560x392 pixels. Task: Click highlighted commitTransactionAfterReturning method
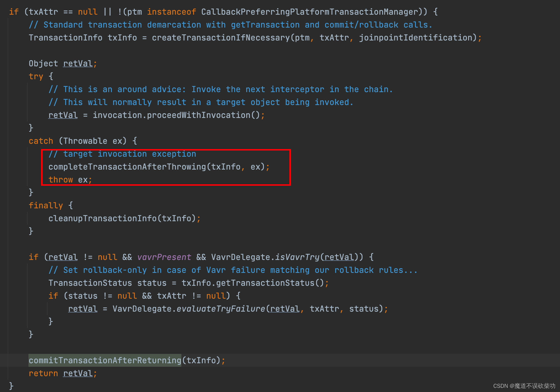[x=105, y=361]
